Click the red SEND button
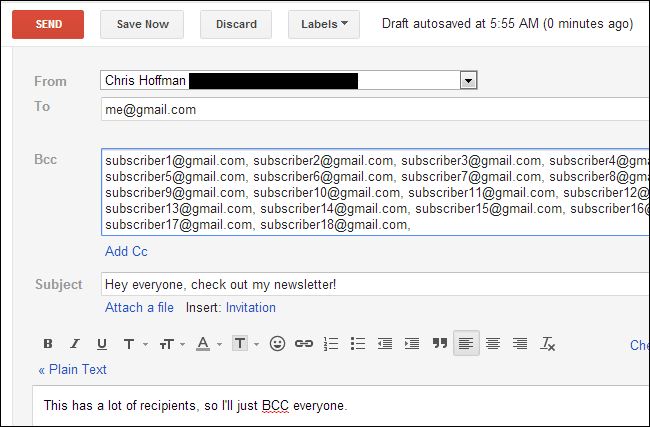650x427 pixels. [48, 24]
